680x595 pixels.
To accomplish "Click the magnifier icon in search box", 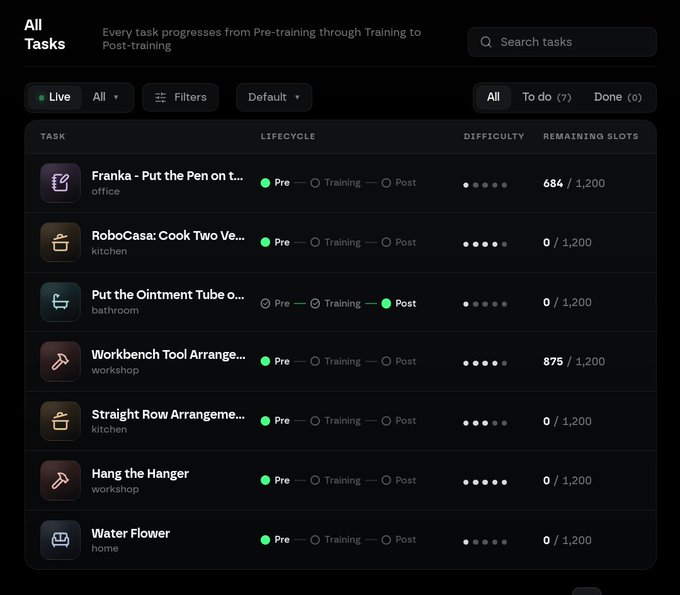I will [486, 42].
